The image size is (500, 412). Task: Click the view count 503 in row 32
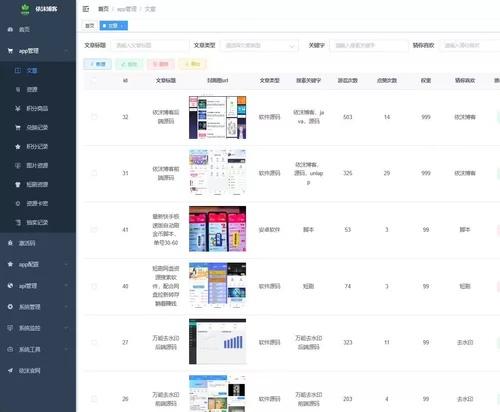(348, 117)
